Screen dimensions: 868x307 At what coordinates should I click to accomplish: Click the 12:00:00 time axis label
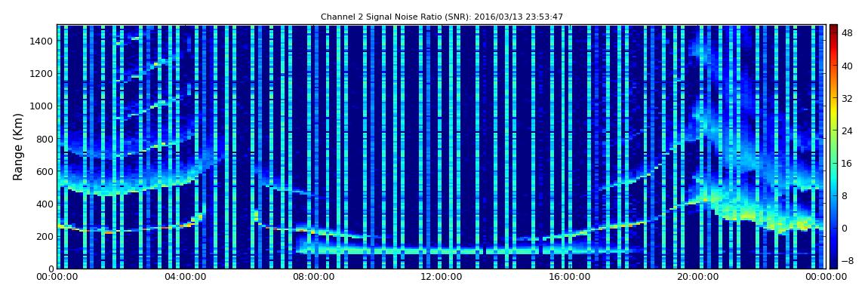coord(442,277)
